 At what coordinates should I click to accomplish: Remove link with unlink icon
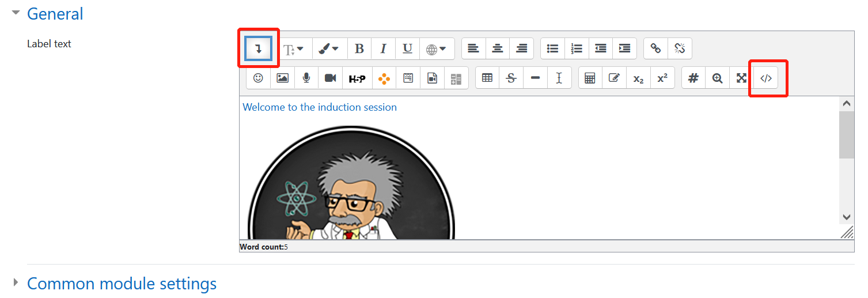pos(680,49)
